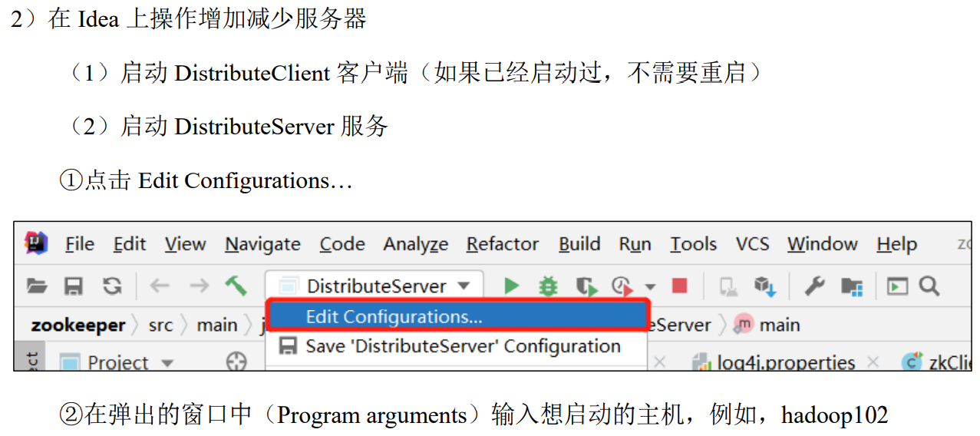Open the Build menu
Image resolution: width=980 pixels, height=436 pixels.
pos(579,244)
